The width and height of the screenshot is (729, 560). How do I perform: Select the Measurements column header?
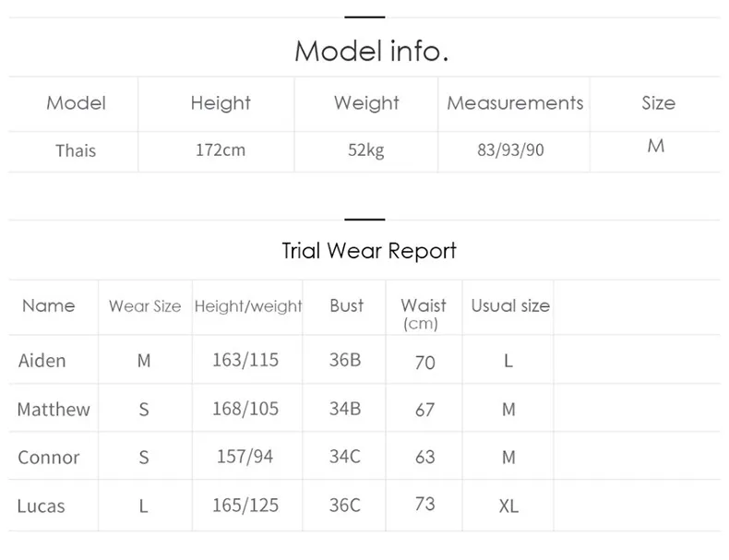(515, 103)
